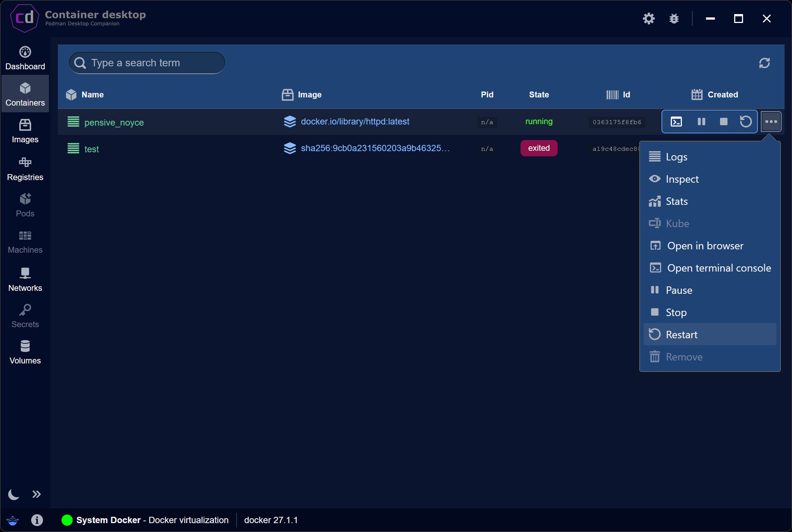Open the info icon in status bar

(37, 520)
